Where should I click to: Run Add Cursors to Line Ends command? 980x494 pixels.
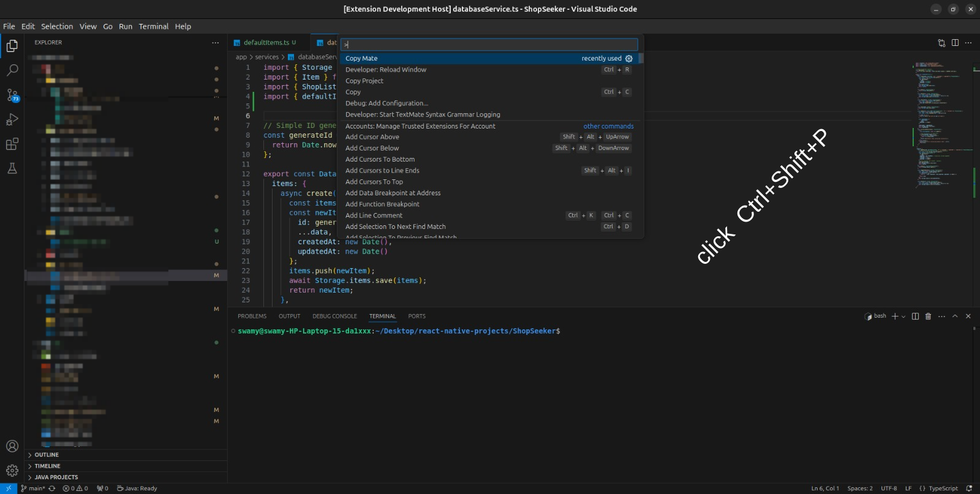(489, 171)
